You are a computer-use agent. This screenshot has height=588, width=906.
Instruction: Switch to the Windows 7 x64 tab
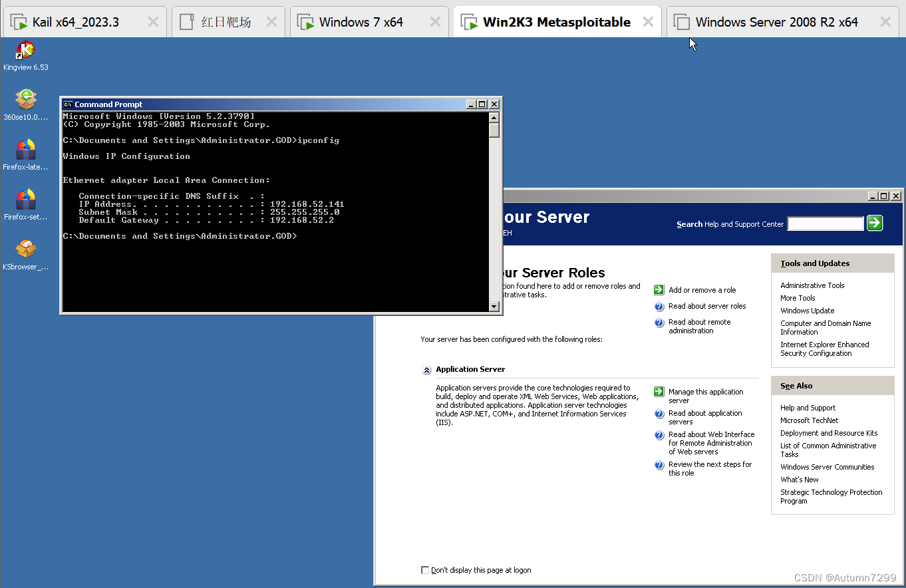(x=369, y=22)
